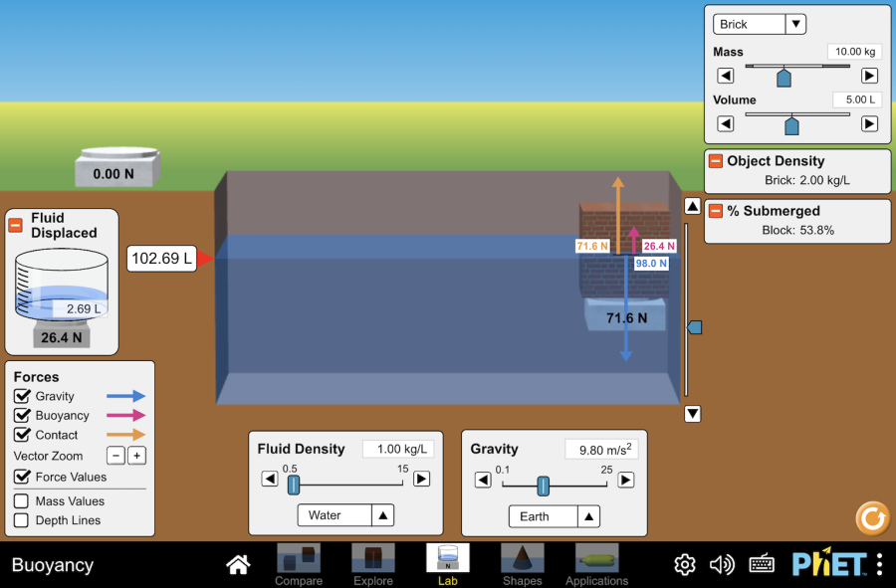The height and width of the screenshot is (588, 896).
Task: Enable the Mass Values checkbox
Action: coord(22,501)
